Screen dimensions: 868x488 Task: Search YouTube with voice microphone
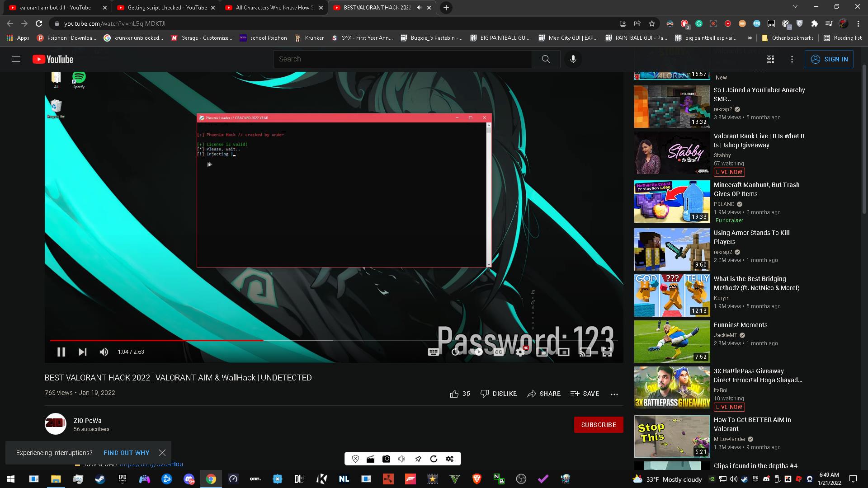tap(573, 59)
